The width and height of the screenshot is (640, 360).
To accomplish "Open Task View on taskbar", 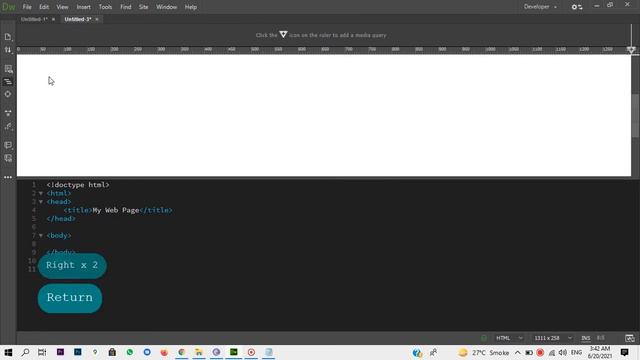I will point(42,352).
